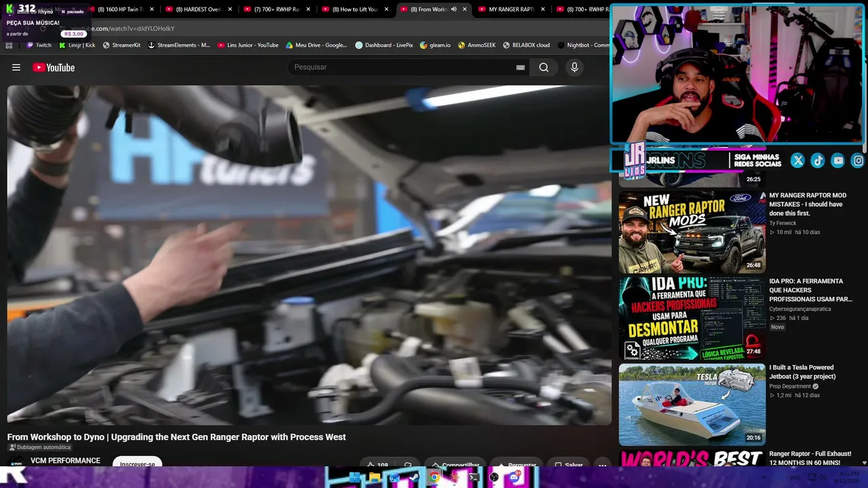Viewport: 868px width, 488px height.
Task: Open the Nightbot bookmark
Action: click(583, 45)
